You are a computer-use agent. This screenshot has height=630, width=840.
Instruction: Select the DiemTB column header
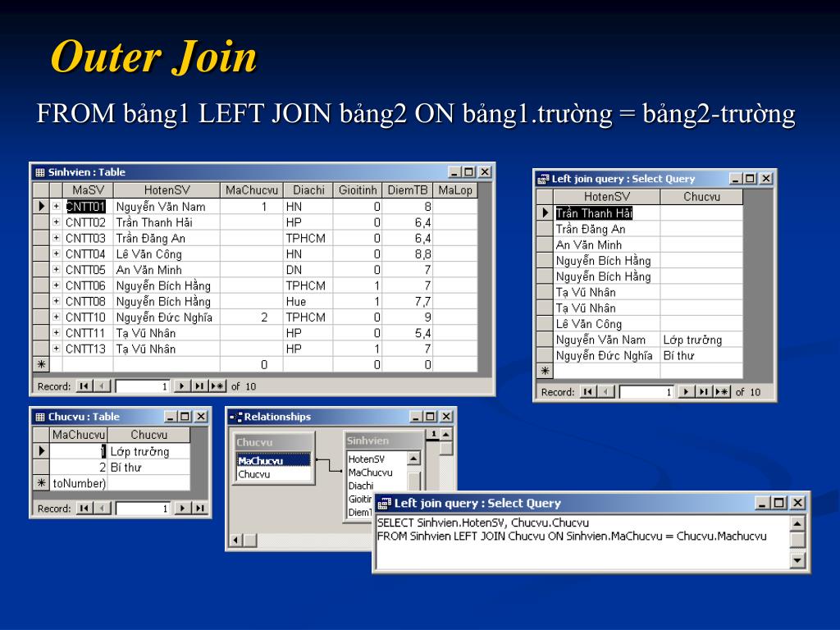click(407, 190)
